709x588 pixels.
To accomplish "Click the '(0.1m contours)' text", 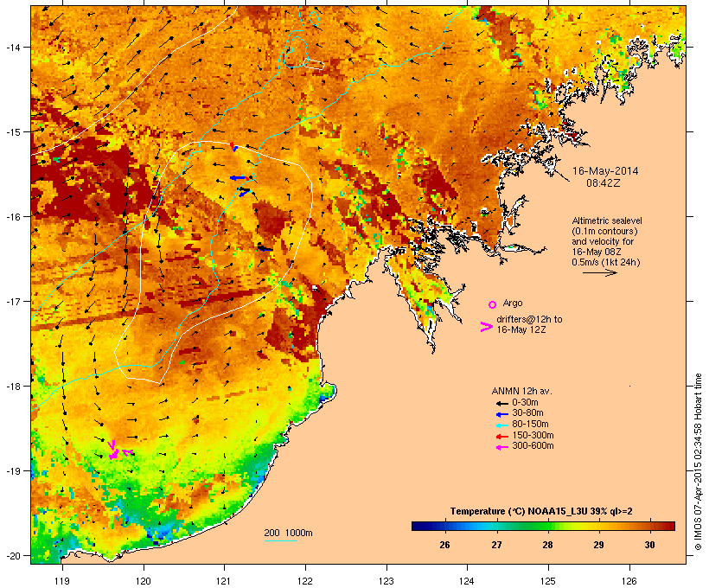I will 605,231.
